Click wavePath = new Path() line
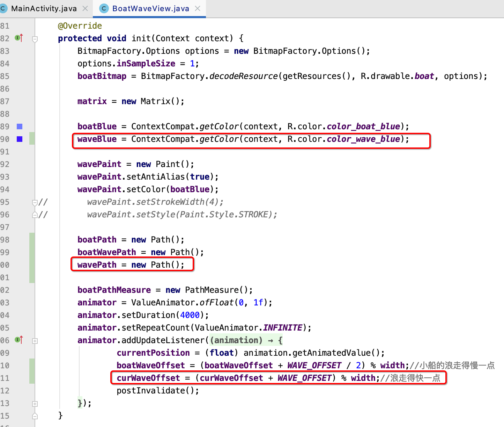The image size is (504, 427). click(131, 265)
